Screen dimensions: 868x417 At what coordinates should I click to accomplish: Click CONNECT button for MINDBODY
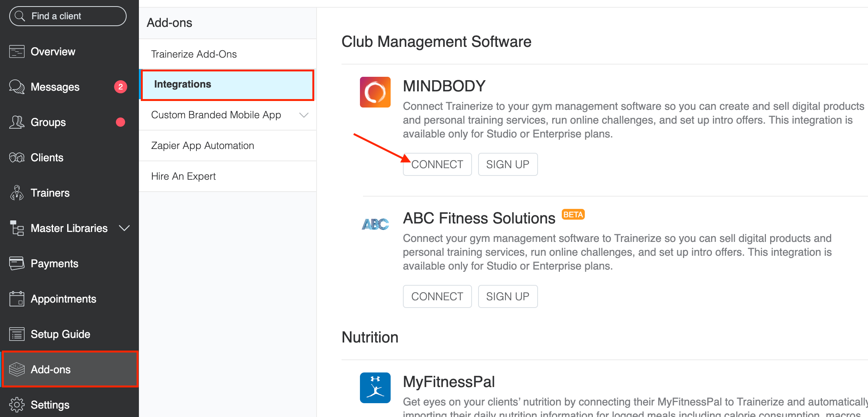pos(437,164)
